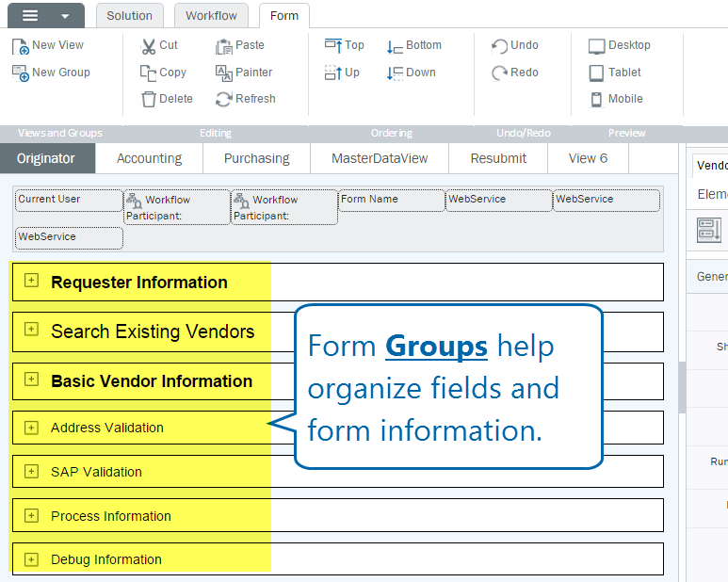
Task: Open the Accounting view tab
Action: [149, 158]
